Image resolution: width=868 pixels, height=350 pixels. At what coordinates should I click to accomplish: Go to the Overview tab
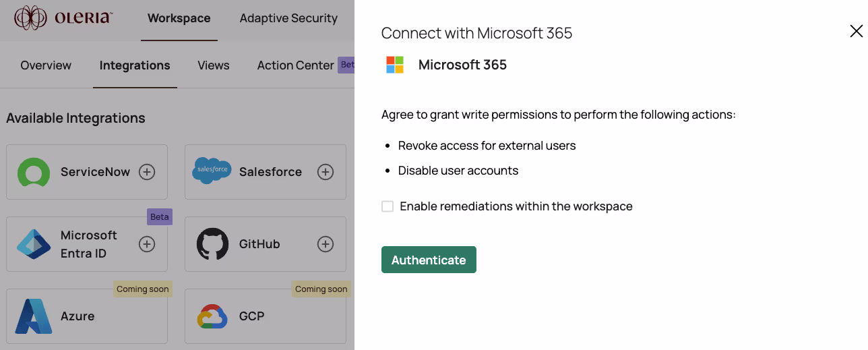click(46, 65)
